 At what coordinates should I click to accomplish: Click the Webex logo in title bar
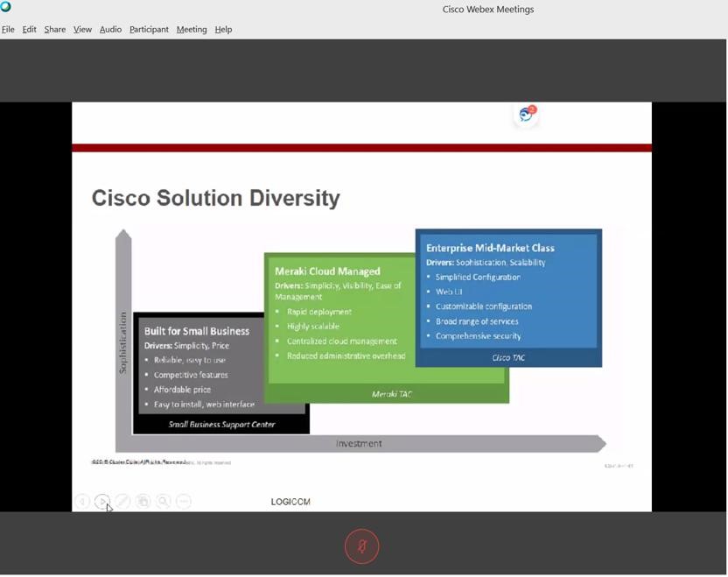[x=5, y=6]
